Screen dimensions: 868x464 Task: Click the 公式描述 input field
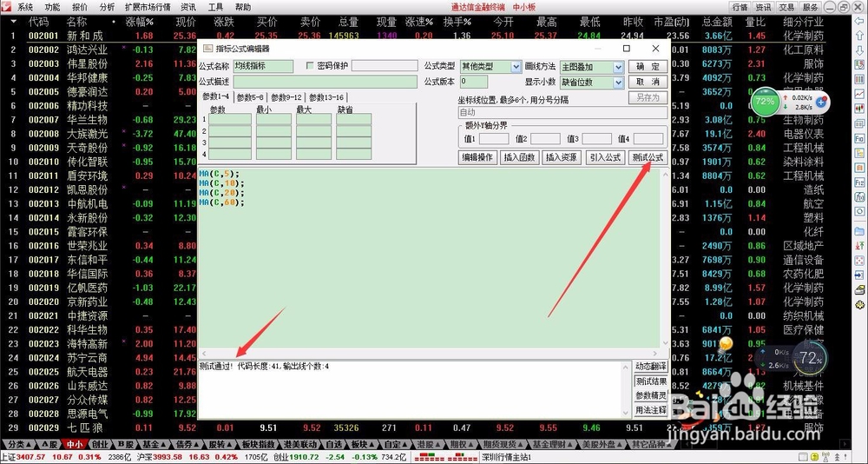325,82
